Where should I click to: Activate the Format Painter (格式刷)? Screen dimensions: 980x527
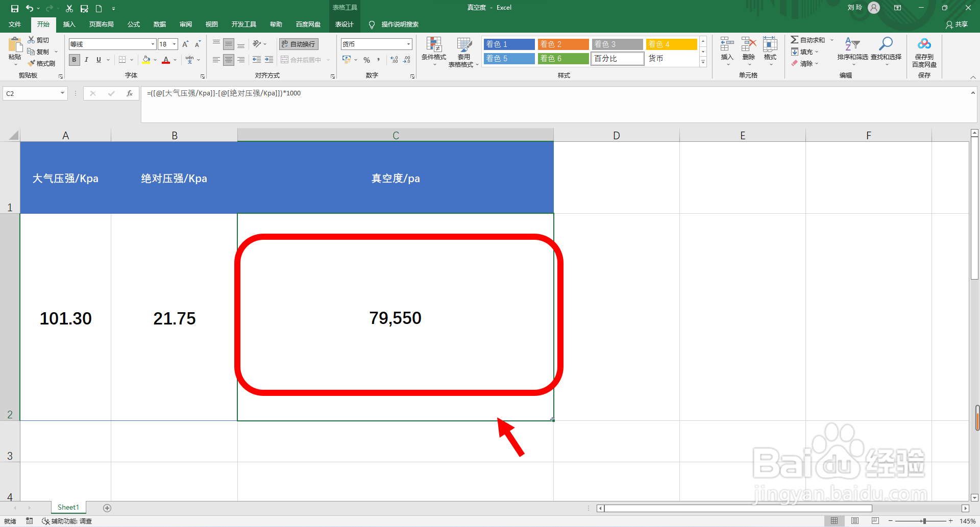pos(41,63)
